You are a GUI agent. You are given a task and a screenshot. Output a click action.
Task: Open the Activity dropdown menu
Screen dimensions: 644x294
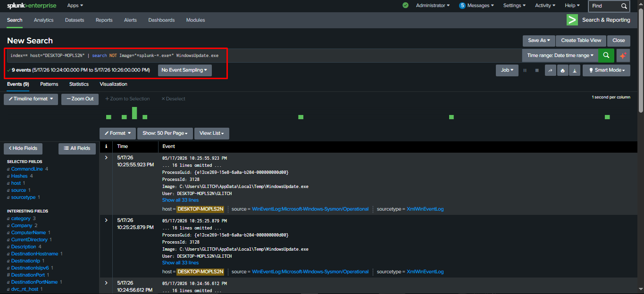coord(545,6)
